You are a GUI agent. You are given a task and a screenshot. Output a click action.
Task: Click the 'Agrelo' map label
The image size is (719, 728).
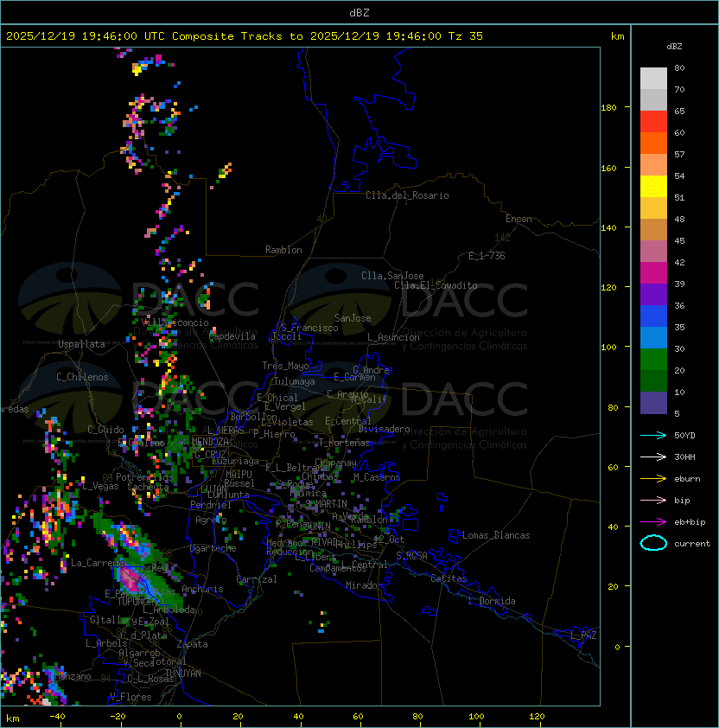point(211,520)
